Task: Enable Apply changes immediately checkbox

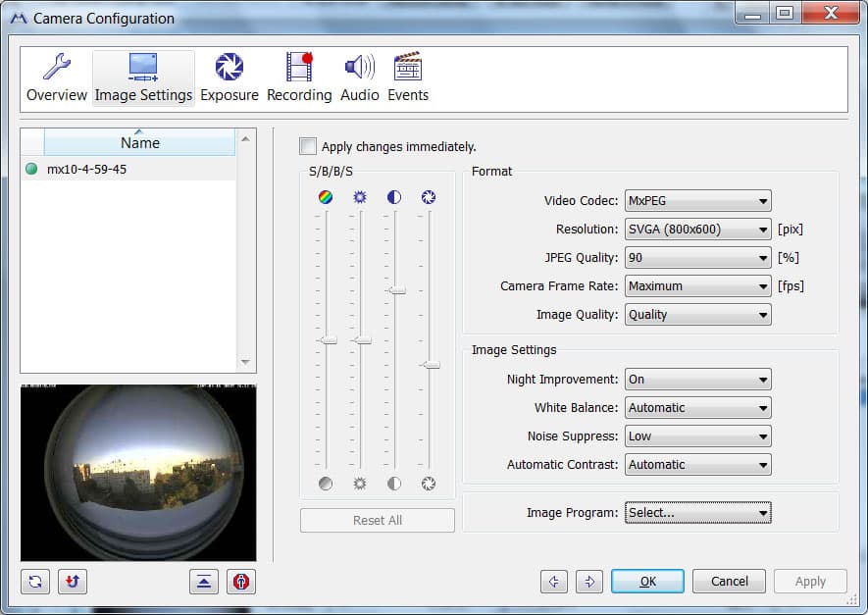Action: tap(308, 147)
